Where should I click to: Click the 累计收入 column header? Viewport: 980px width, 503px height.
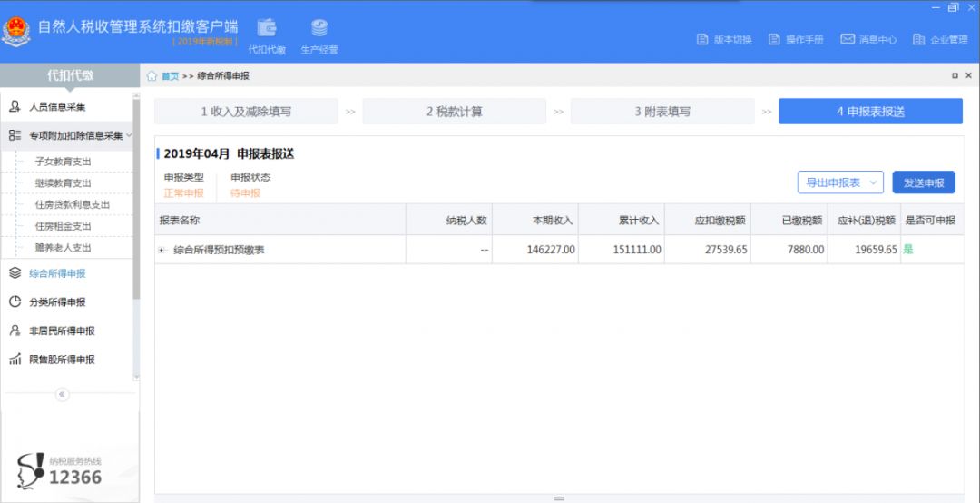point(622,220)
